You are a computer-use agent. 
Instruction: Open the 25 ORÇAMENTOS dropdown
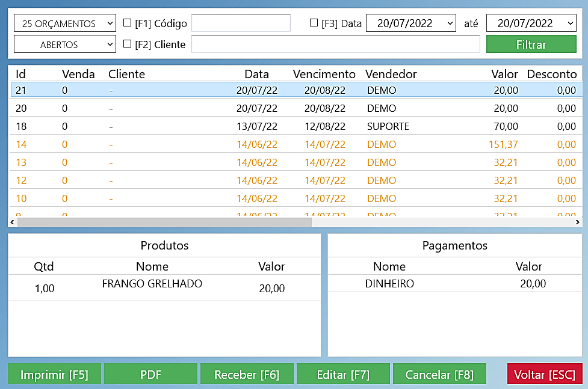pyautogui.click(x=64, y=23)
